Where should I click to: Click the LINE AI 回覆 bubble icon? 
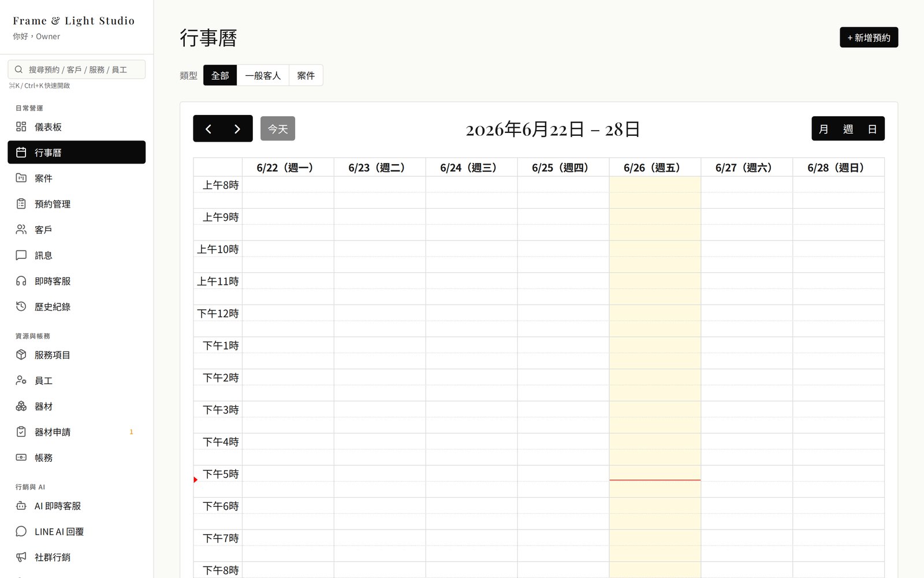[21, 531]
